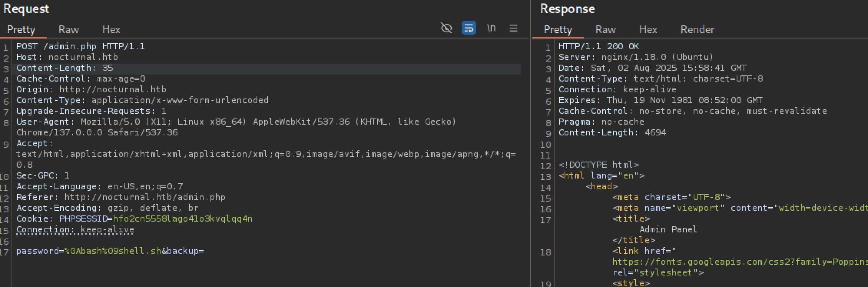Click the Chrome/137.0.0.0 Safari/537.36 continuation line
Viewport: 868px width, 287px height.
(97, 133)
